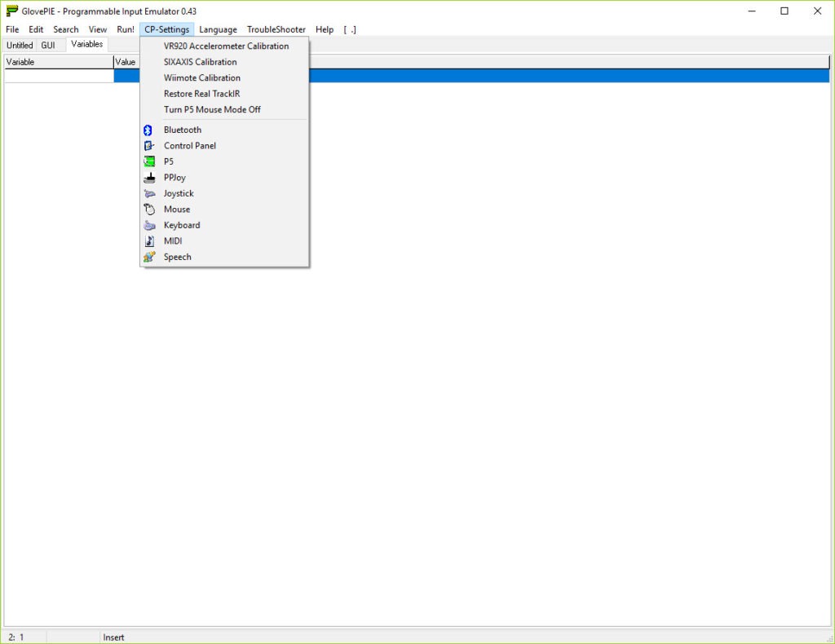The height and width of the screenshot is (644, 835).
Task: Close the GlovePIE window
Action: (817, 11)
